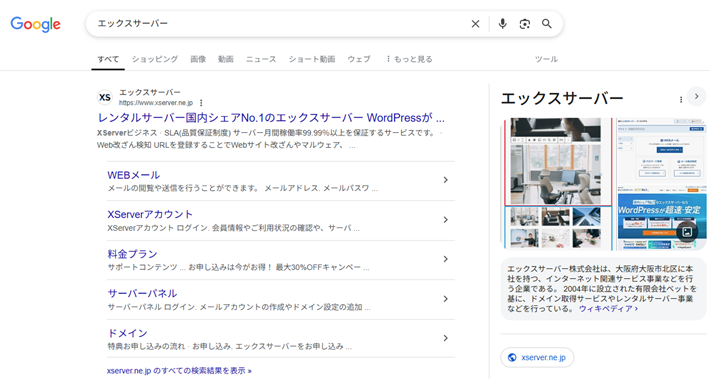Screen dimensions: 710x379
Task: Click the xserver.ne.jp website chip
Action: pos(537,357)
